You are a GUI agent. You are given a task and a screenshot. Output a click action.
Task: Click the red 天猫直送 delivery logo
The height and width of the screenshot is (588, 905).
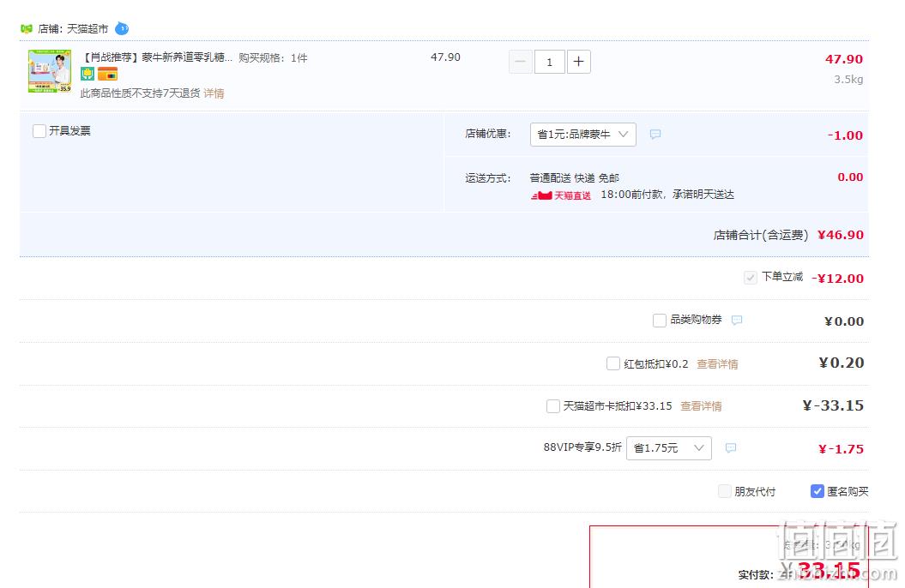pyautogui.click(x=561, y=195)
